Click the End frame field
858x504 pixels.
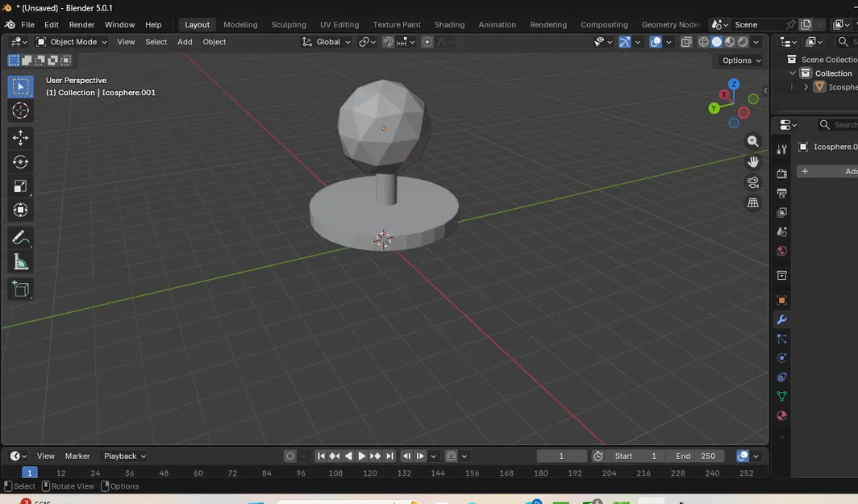[696, 456]
